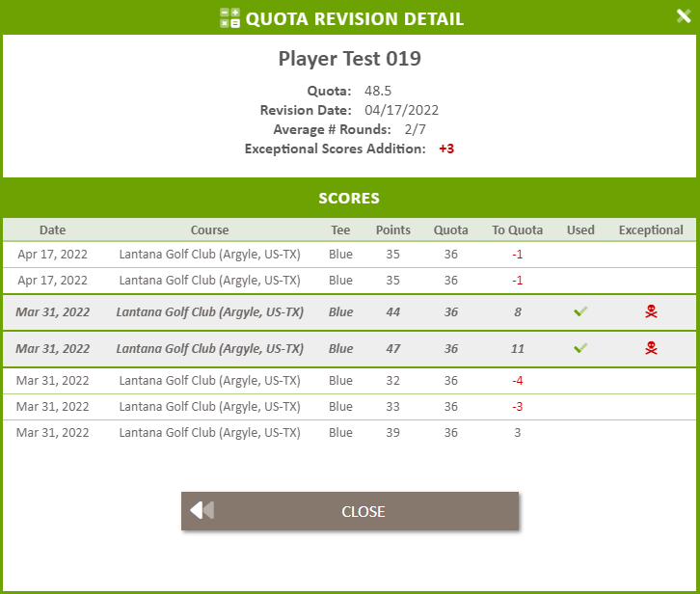Click the 32 points value
Viewport: 700px width, 594px height.
click(392, 381)
